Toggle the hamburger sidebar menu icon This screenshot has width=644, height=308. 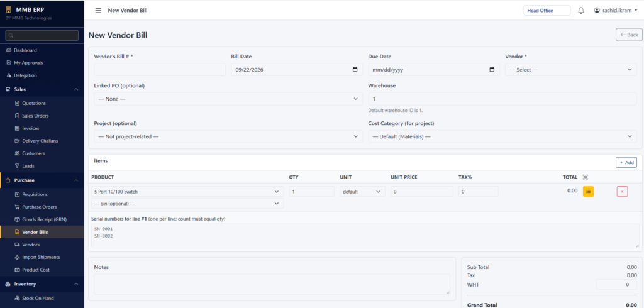click(x=97, y=10)
